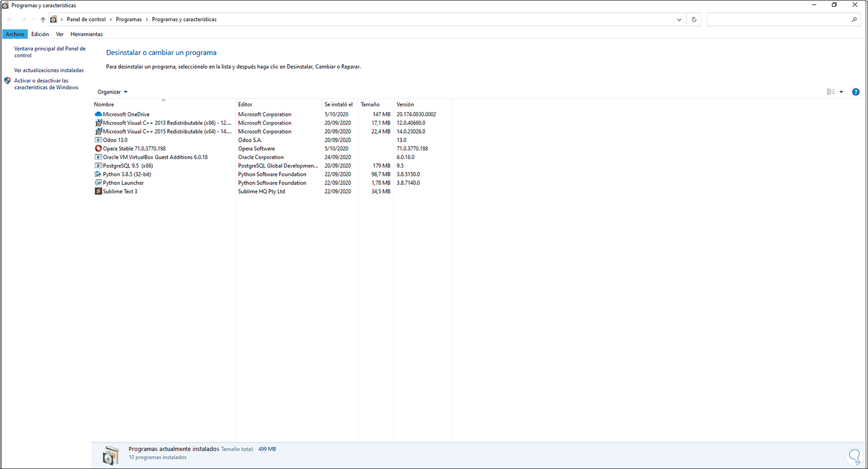Click the Opera Stable red icon
The image size is (868, 469).
98,149
